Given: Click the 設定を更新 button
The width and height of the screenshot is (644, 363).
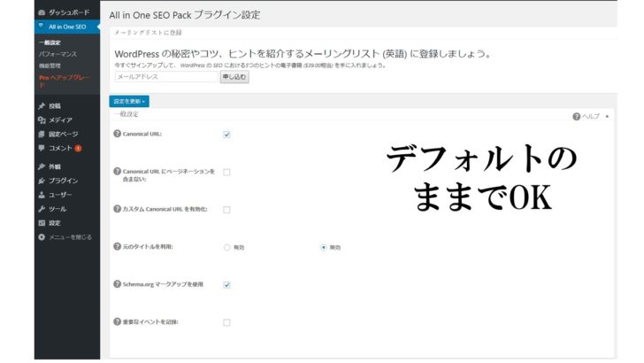Looking at the screenshot, I should (129, 101).
